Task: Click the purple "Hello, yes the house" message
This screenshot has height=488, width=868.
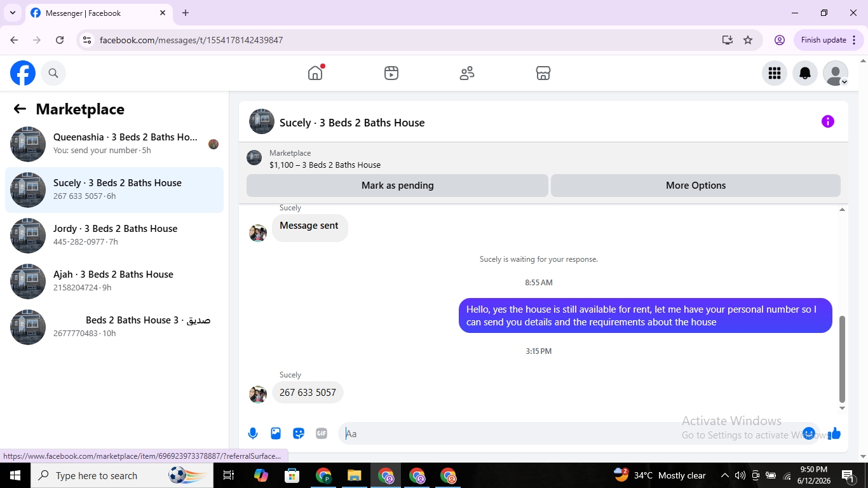Action: pyautogui.click(x=646, y=316)
